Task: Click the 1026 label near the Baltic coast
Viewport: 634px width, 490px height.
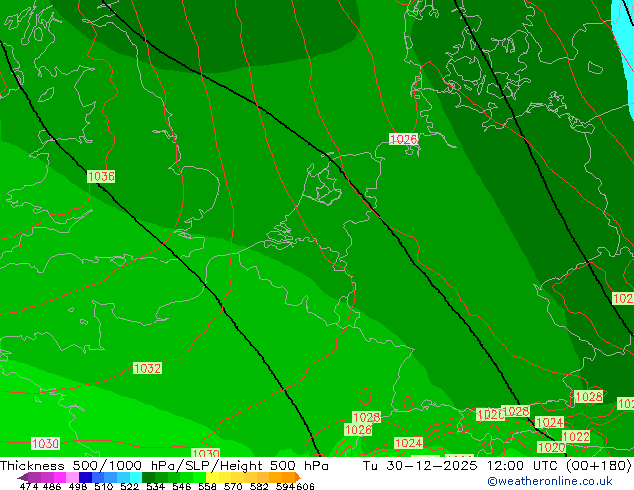Action: tap(403, 139)
